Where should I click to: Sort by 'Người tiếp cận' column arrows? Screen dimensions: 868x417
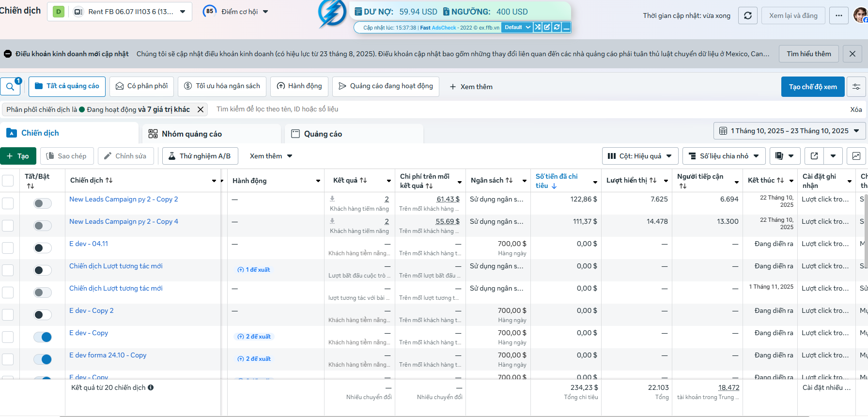(x=683, y=186)
